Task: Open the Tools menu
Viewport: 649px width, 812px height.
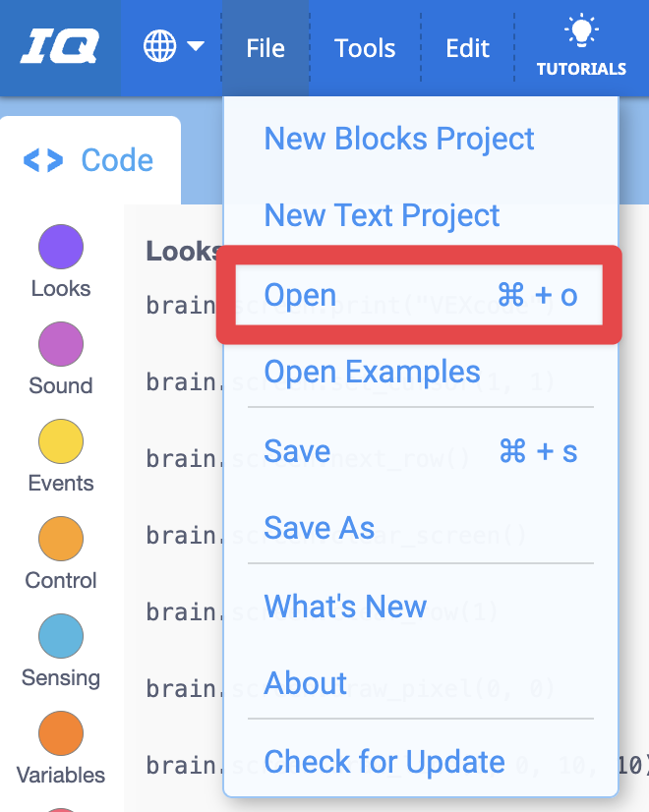Action: click(365, 47)
